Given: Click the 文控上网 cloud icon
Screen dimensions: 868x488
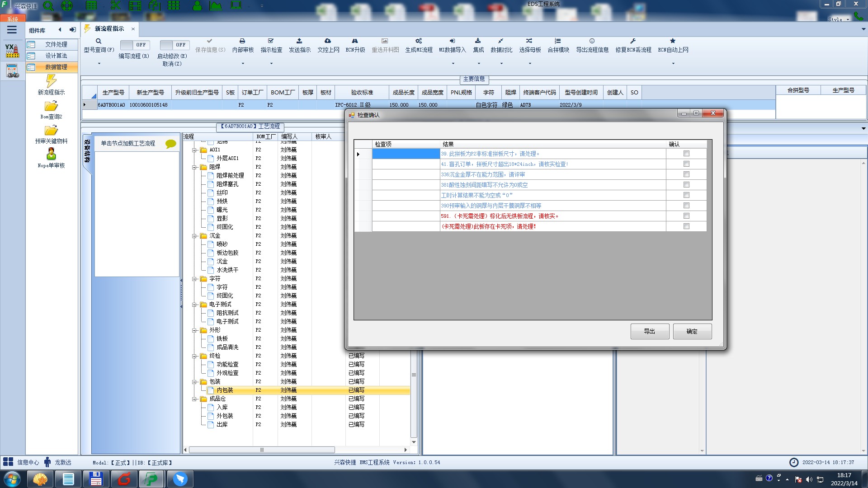Looking at the screenshot, I should (x=328, y=41).
